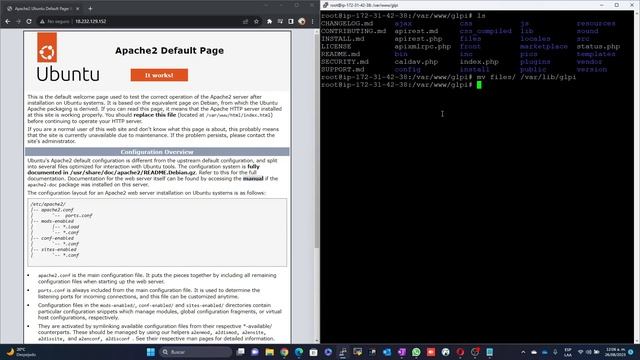Click the Configuration Overview section header
The image size is (640, 360).
tap(157, 152)
